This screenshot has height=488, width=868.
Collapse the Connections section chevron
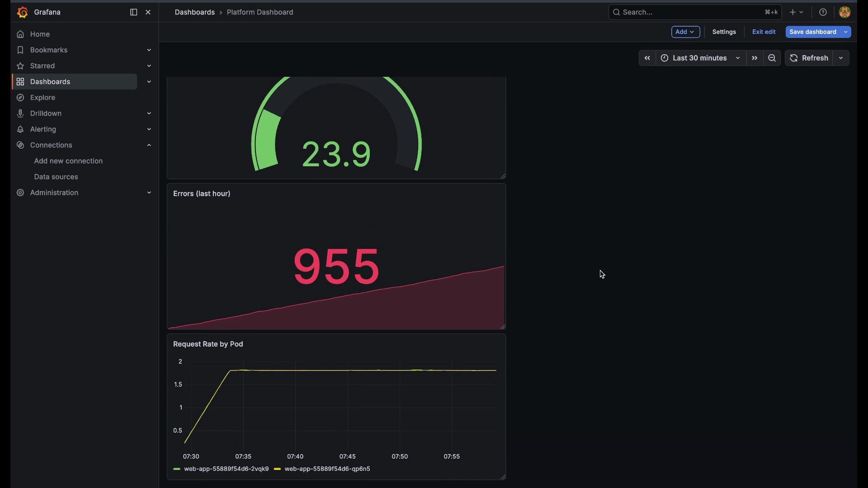point(149,145)
